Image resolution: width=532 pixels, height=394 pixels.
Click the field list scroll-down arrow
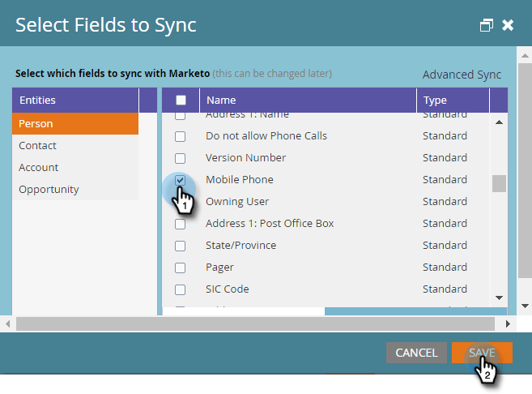(x=499, y=298)
